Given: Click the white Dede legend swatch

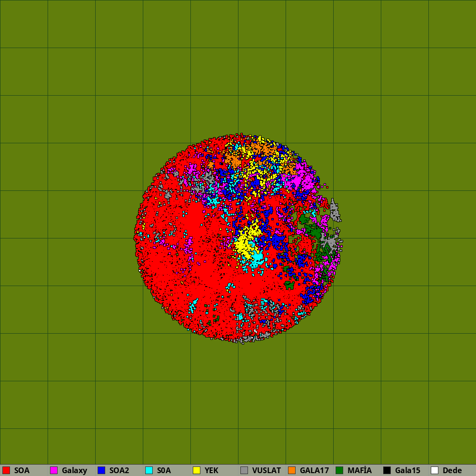Looking at the screenshot, I should [435, 470].
